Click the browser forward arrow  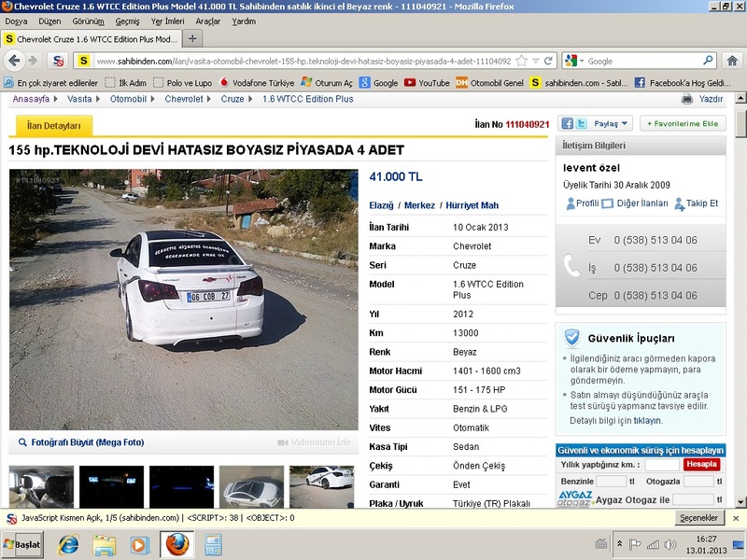tap(33, 61)
